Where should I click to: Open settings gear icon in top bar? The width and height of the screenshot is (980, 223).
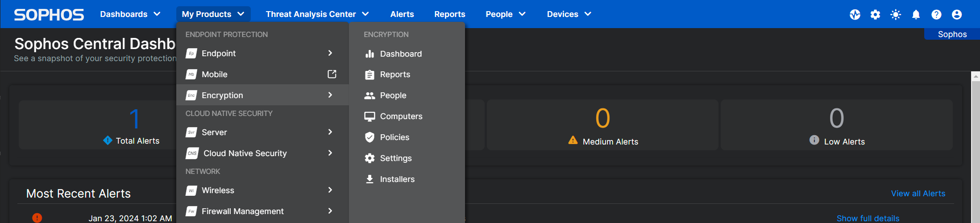tap(875, 15)
